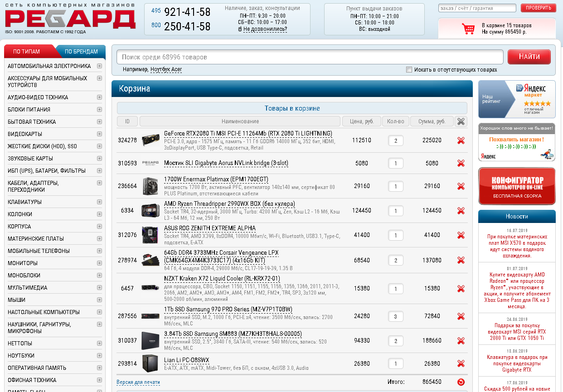Open the online PC configurator banner
Image resolution: width=563 pixels, height=392 pixels.
click(x=517, y=186)
